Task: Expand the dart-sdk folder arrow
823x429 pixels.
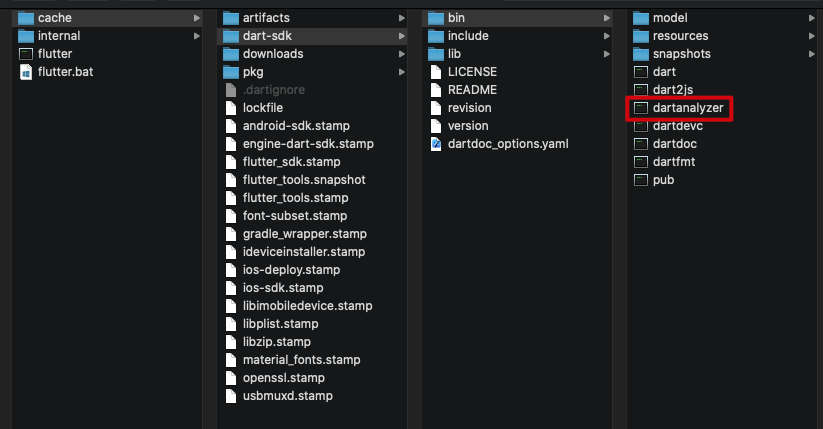Action: [402, 36]
